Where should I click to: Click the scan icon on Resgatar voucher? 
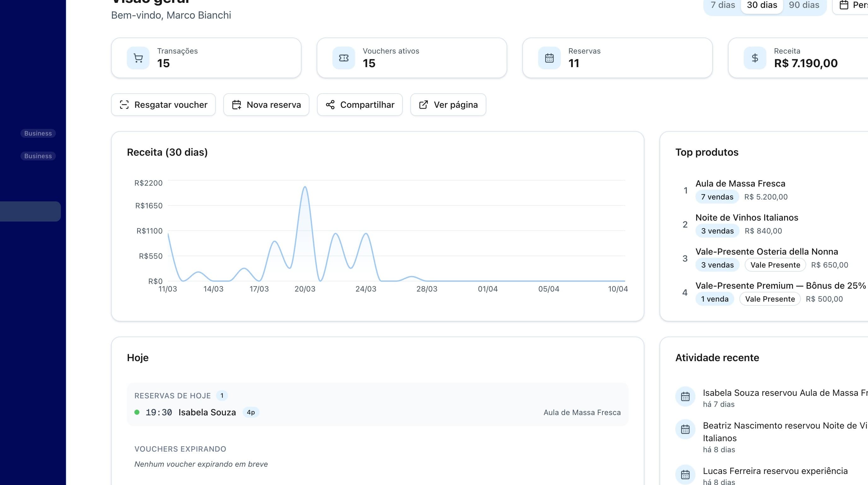click(124, 105)
